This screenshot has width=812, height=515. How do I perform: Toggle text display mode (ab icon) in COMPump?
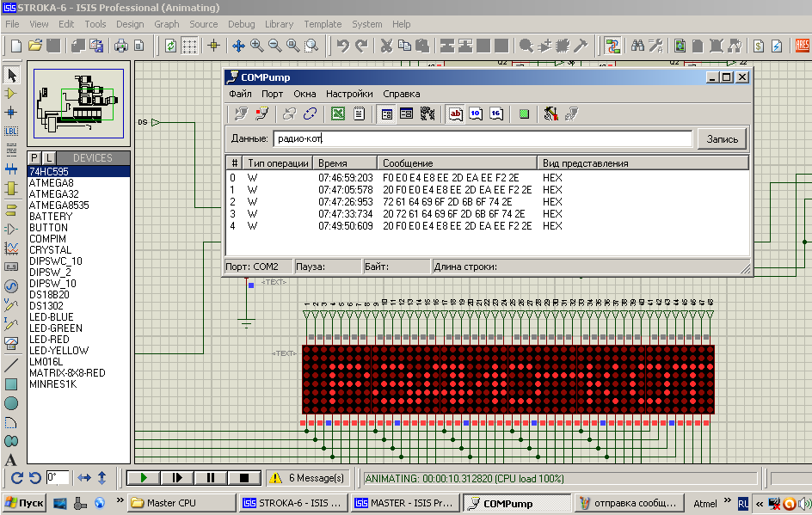point(456,113)
